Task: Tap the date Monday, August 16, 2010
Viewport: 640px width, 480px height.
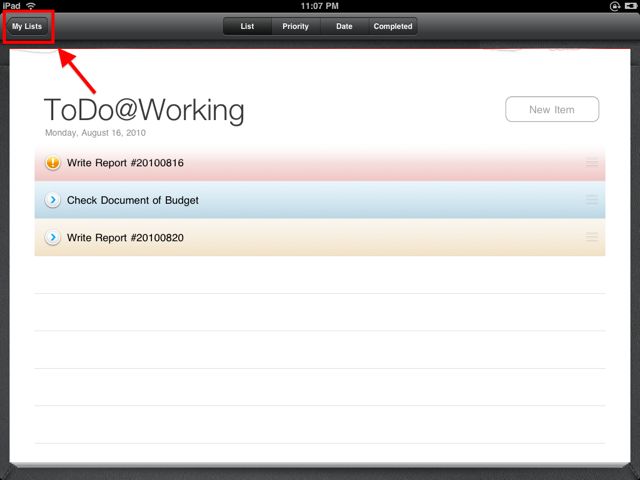Action: click(x=95, y=133)
